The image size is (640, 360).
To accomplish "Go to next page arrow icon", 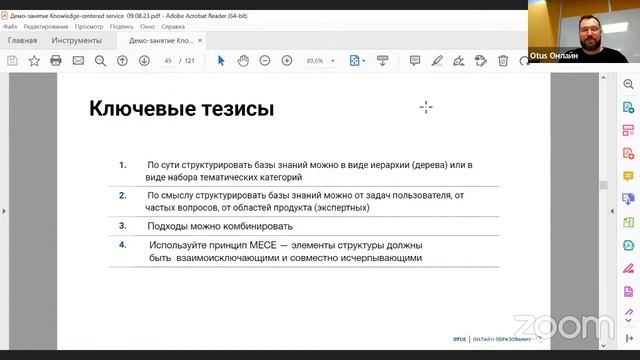I will point(144,61).
